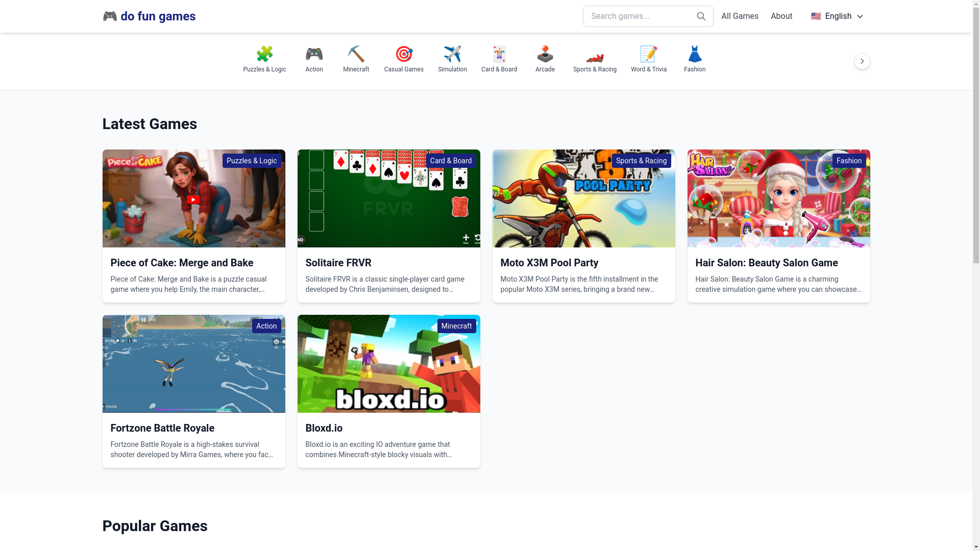The image size is (980, 551).
Task: Click the Casual Games category label
Action: pyautogui.click(x=404, y=69)
